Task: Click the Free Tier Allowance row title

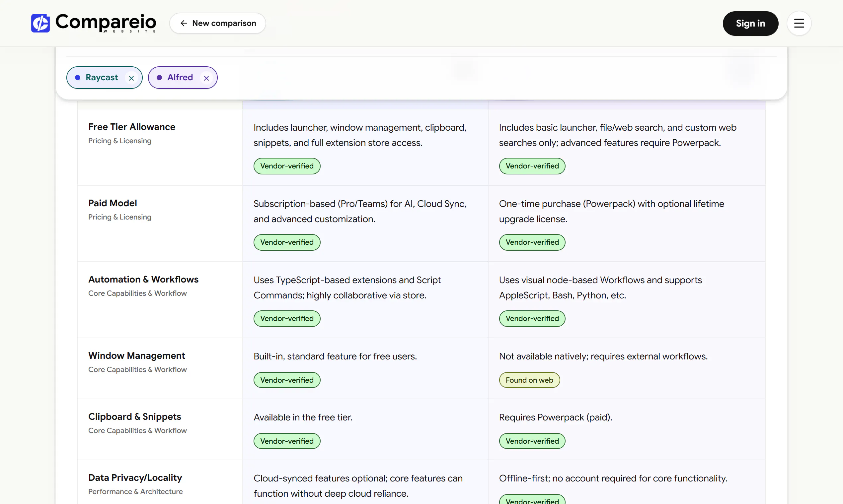Action: 132,127
